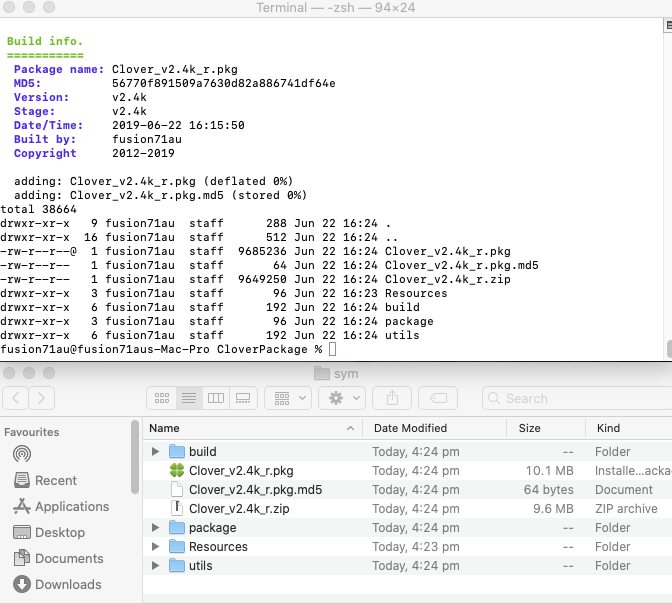Switch Finder to icon view
The height and width of the screenshot is (603, 672).
click(x=162, y=398)
